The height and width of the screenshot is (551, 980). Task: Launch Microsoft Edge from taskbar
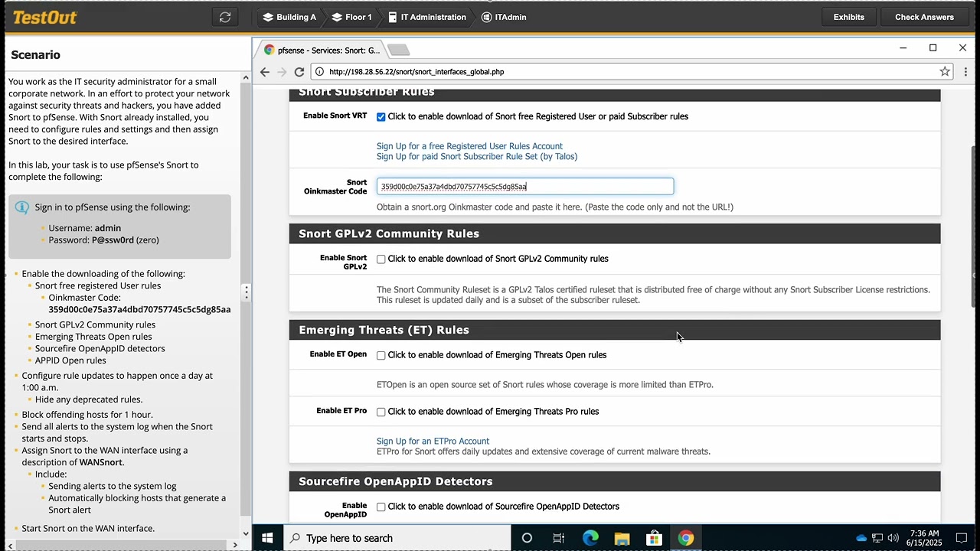click(590, 538)
